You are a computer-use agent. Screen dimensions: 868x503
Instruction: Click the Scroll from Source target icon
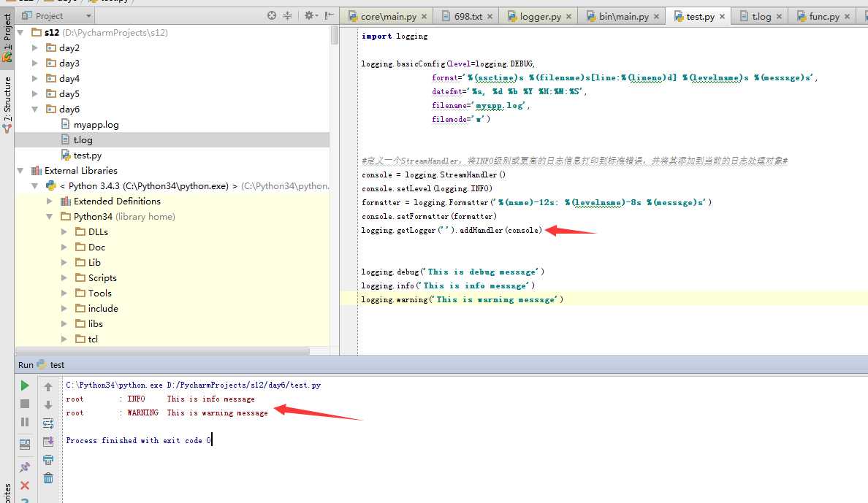click(x=271, y=15)
